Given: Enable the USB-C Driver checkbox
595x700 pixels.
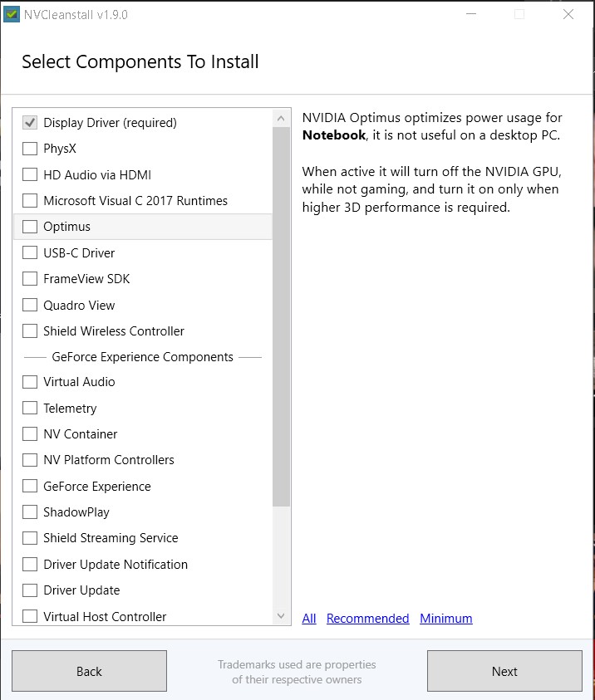Looking at the screenshot, I should tap(30, 252).
